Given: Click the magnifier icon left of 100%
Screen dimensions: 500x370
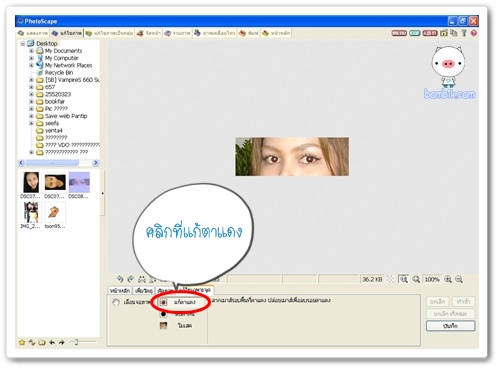Looking at the screenshot, I should [x=416, y=279].
